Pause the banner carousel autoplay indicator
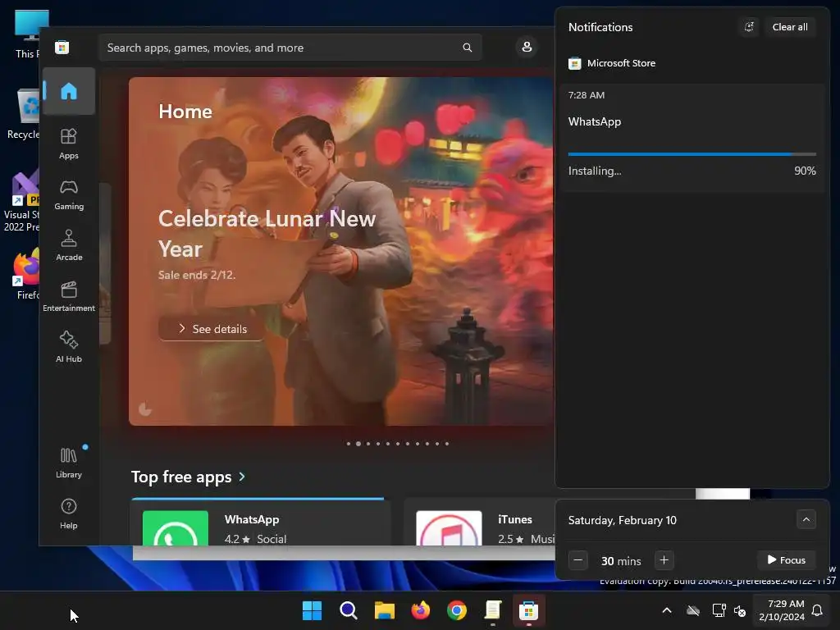840x630 pixels. coord(145,409)
